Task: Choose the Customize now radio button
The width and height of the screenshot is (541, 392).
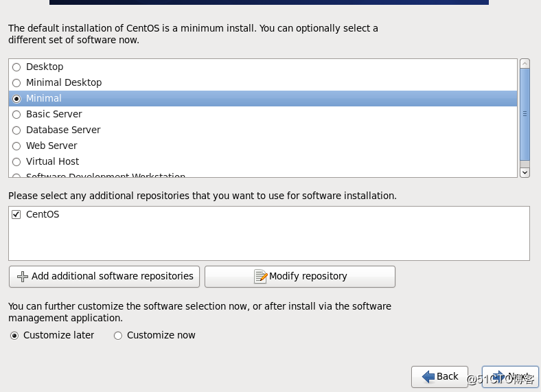Action: click(x=118, y=336)
